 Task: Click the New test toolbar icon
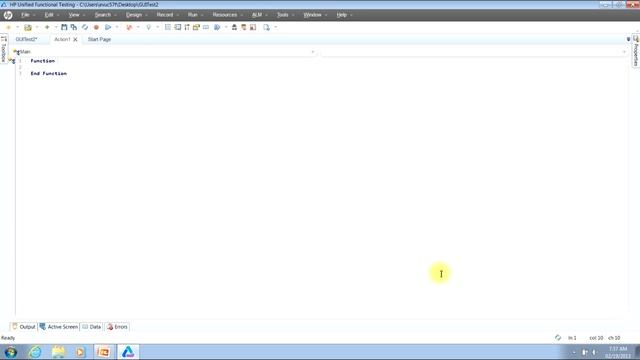click(8, 27)
